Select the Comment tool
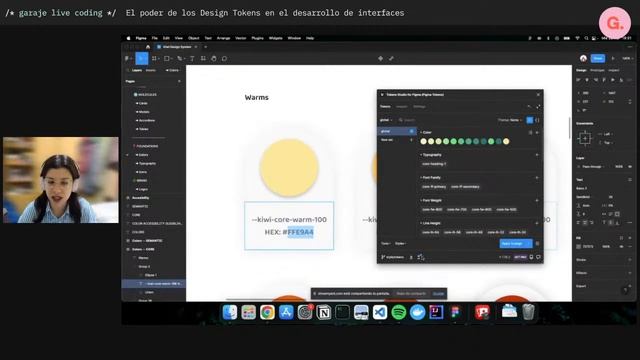 coord(224,58)
